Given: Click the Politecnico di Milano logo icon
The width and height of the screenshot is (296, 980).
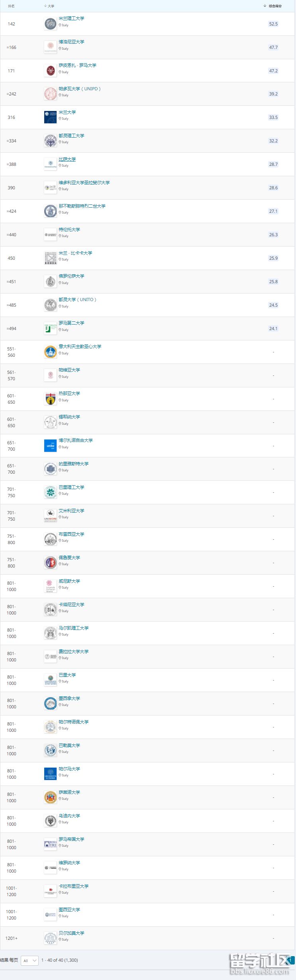Looking at the screenshot, I should click(50, 24).
